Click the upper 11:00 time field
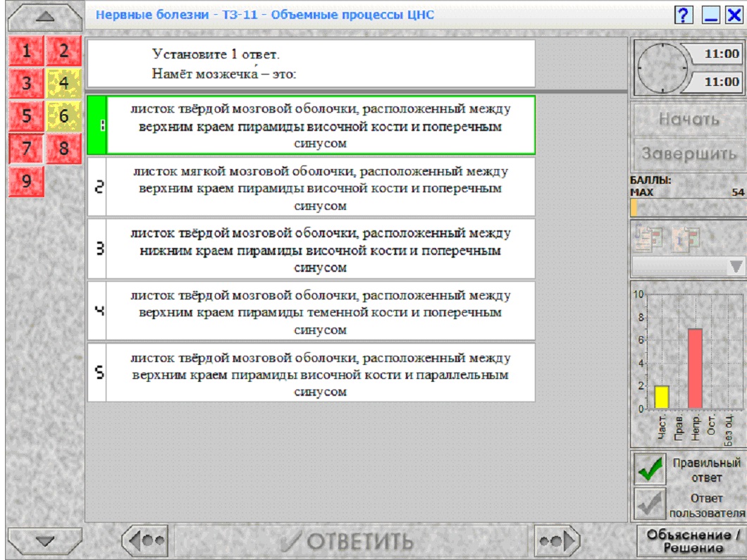The image size is (747, 560). pos(716,54)
